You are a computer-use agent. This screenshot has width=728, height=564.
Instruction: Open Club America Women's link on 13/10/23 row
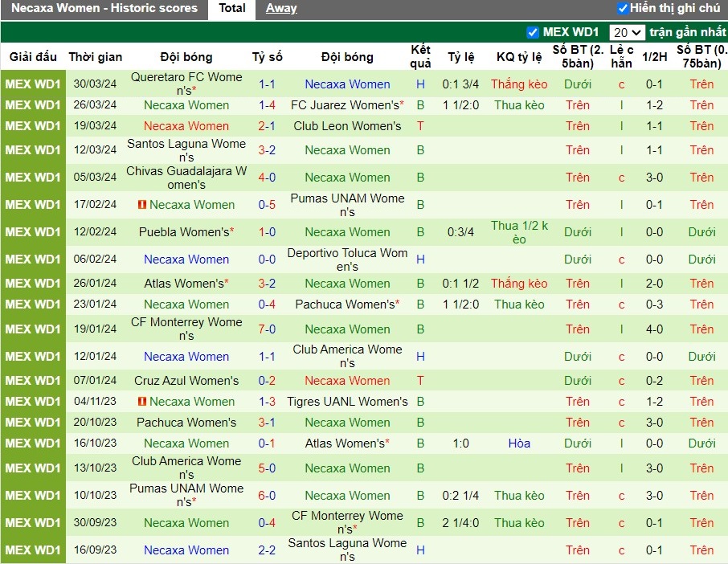click(186, 468)
